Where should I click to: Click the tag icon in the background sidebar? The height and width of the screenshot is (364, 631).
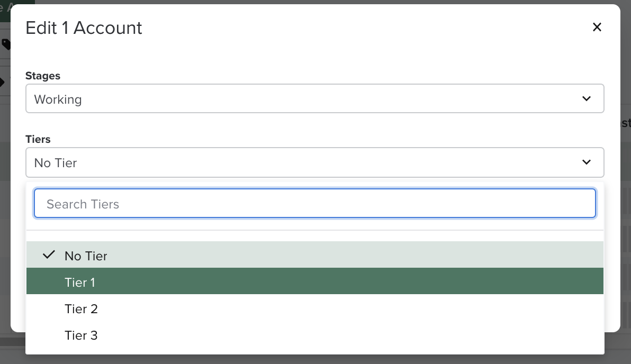(x=5, y=45)
